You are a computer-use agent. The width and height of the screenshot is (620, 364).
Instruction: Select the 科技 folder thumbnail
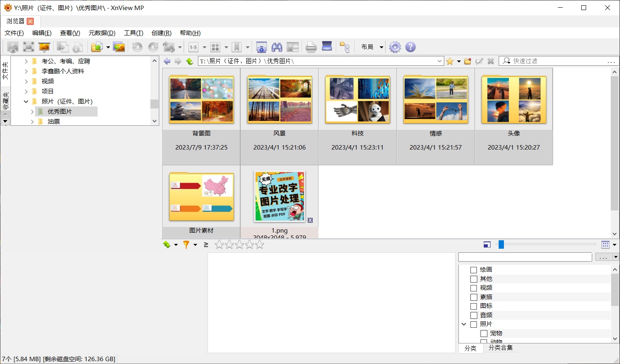(358, 116)
